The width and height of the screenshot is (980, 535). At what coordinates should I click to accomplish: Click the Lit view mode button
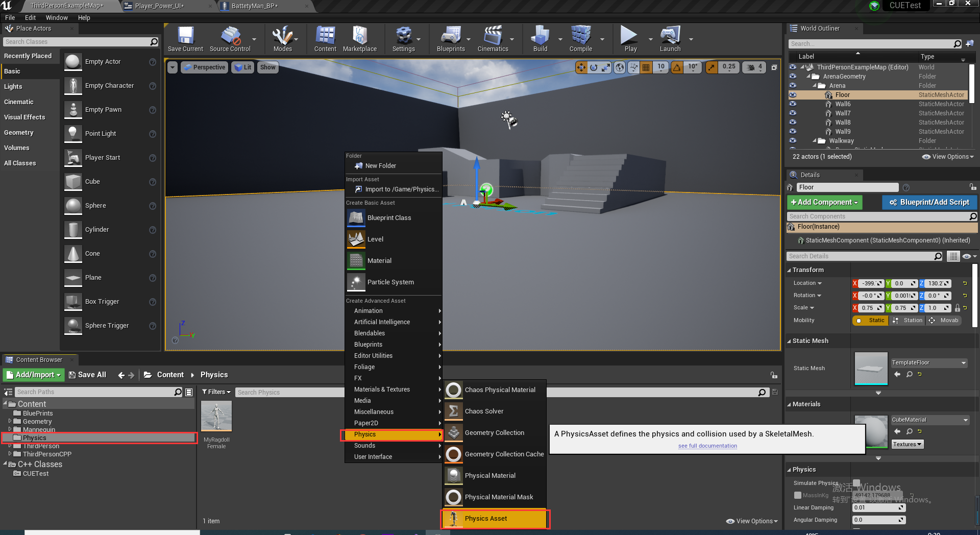(242, 67)
